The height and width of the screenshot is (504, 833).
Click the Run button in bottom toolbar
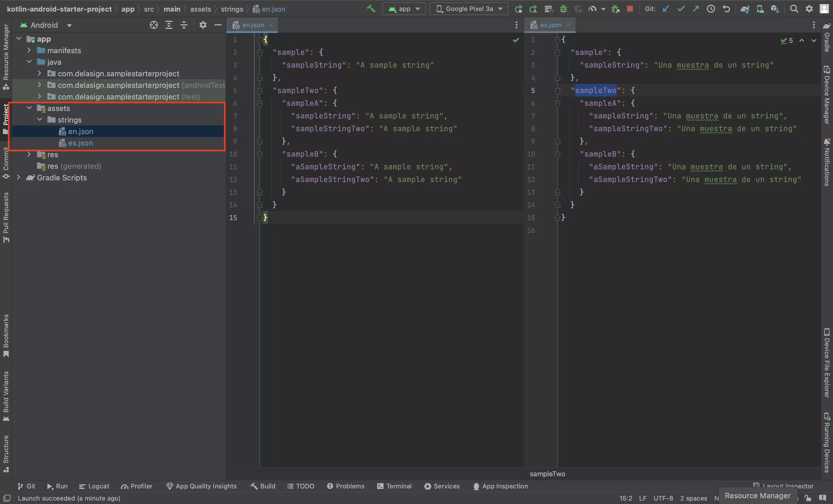(57, 486)
